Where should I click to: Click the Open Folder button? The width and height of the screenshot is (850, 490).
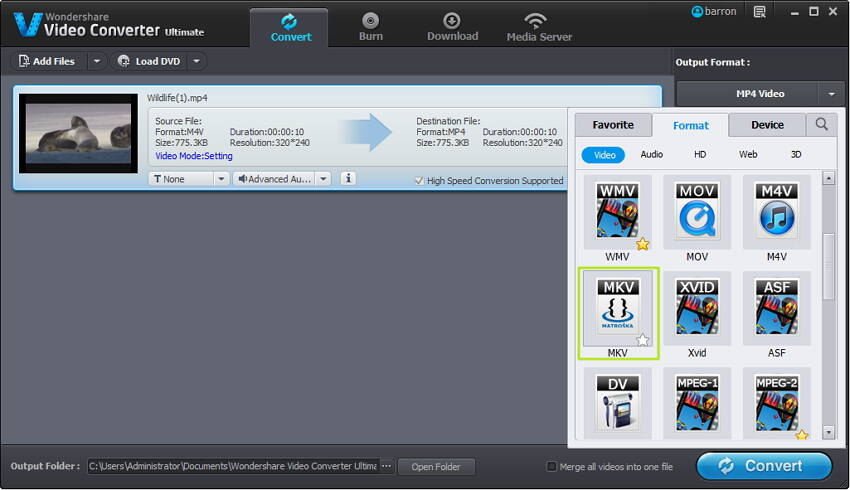[436, 467]
